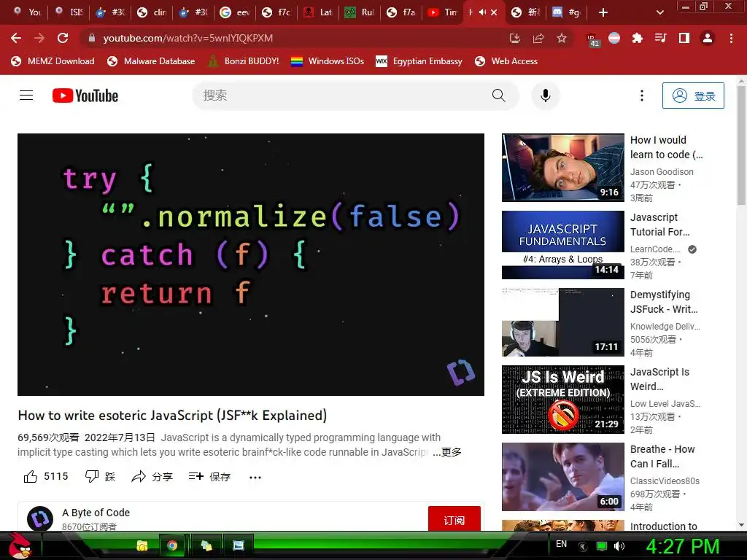Screen dimensions: 747x560
Task: Open more actions below the video
Action: click(x=255, y=477)
